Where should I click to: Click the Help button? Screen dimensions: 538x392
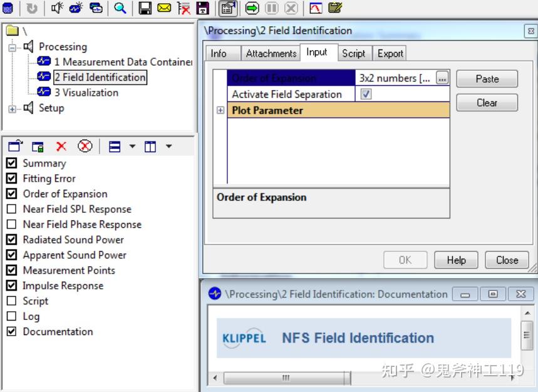pos(456,260)
